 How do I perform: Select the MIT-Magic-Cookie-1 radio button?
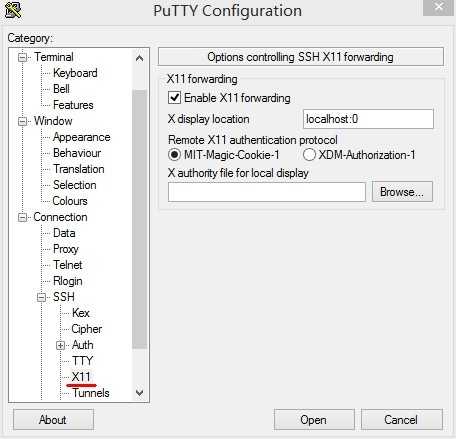174,155
